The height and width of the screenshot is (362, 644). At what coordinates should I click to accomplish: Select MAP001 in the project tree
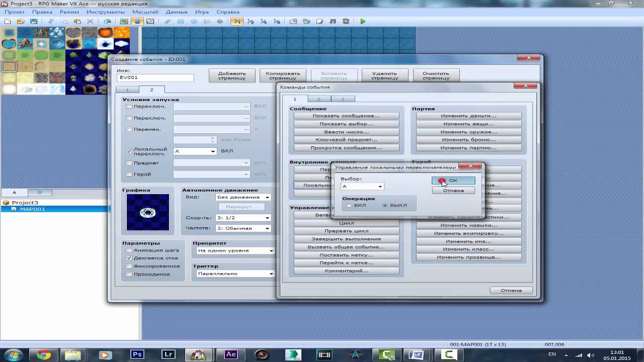(x=32, y=209)
